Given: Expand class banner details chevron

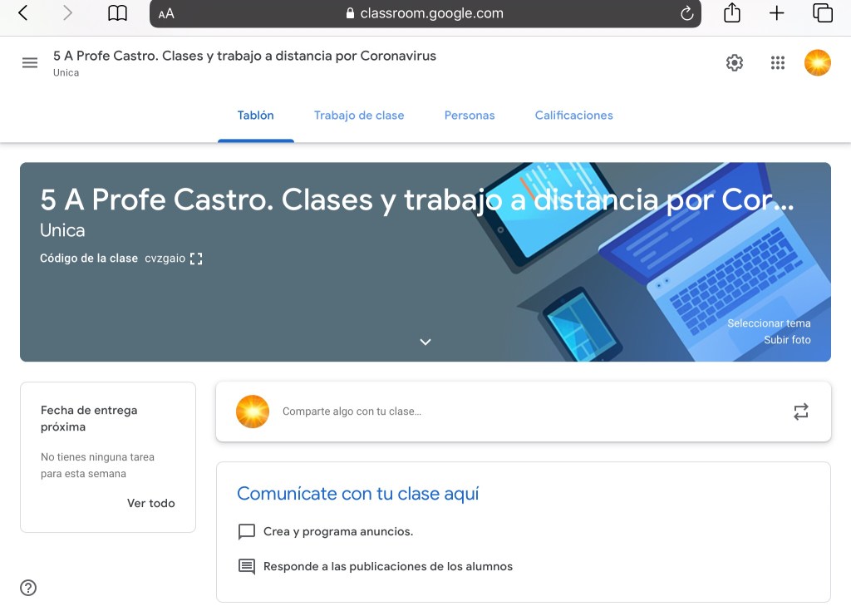Looking at the screenshot, I should [x=425, y=342].
